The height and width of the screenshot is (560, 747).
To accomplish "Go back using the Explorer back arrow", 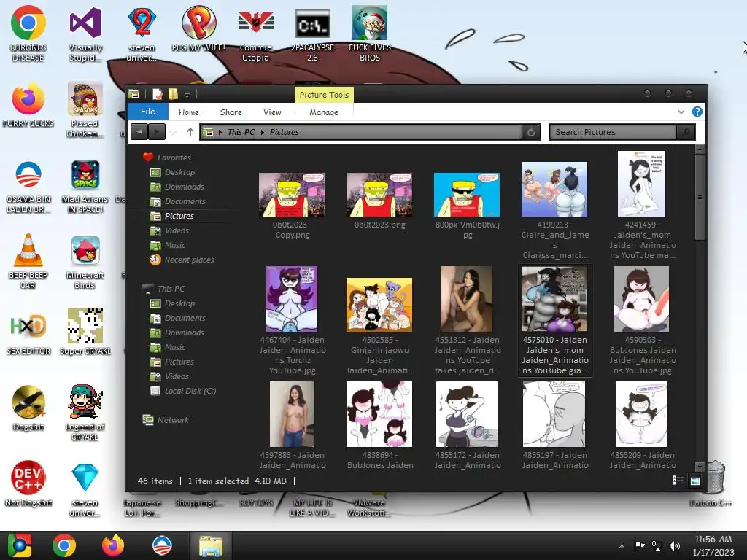I will (x=139, y=132).
